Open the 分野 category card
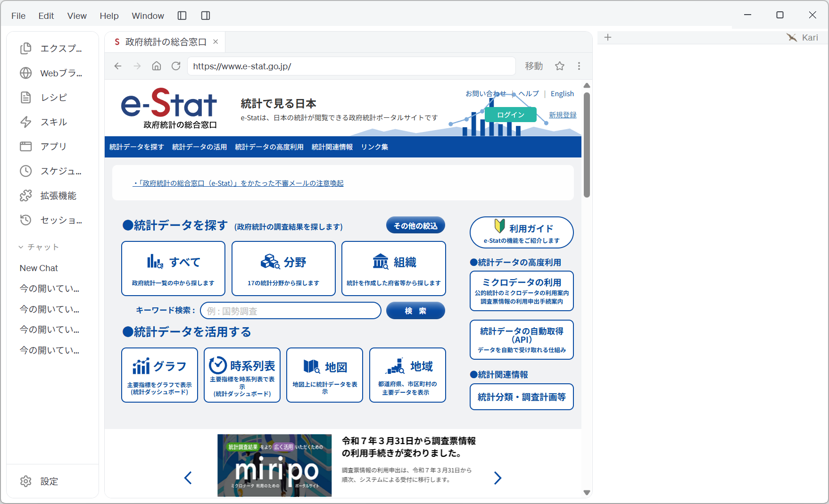The height and width of the screenshot is (504, 829). (x=283, y=269)
